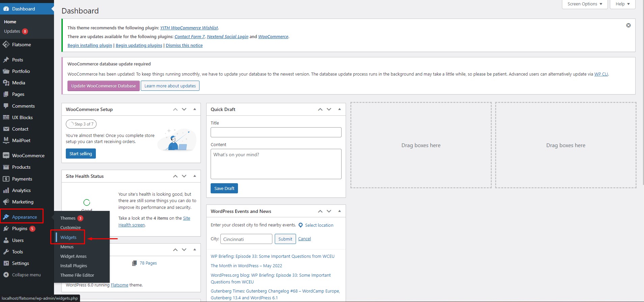Viewport: 644px width, 302px height.
Task: Dismiss the plugin notice with X icon
Action: coord(628,25)
